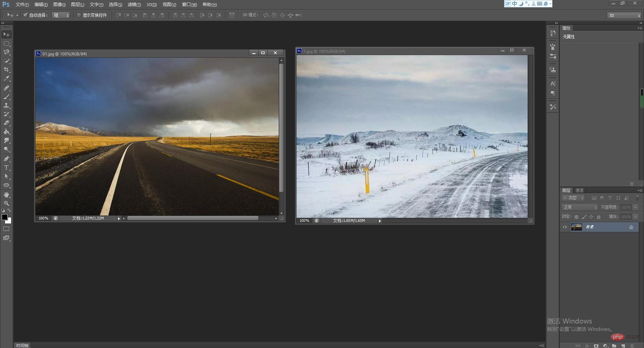
Task: Select the Eyedropper tool
Action: coord(6,79)
